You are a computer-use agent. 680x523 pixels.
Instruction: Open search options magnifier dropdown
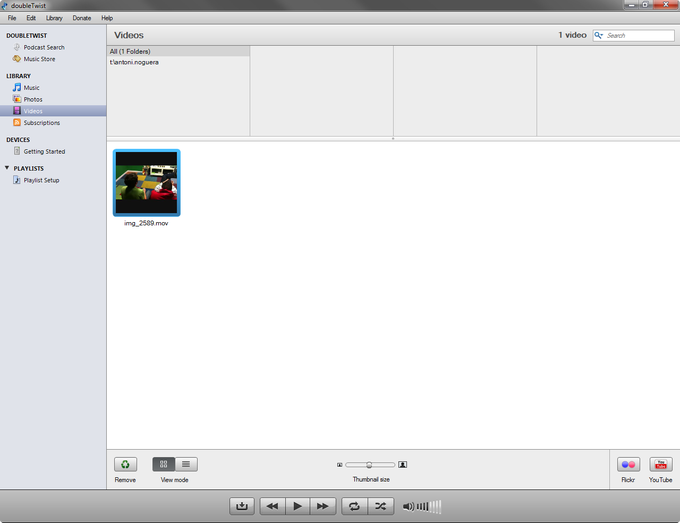(x=598, y=36)
